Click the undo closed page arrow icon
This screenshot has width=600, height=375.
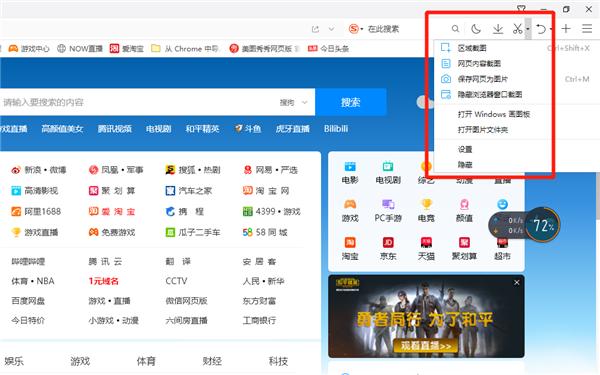click(x=541, y=29)
